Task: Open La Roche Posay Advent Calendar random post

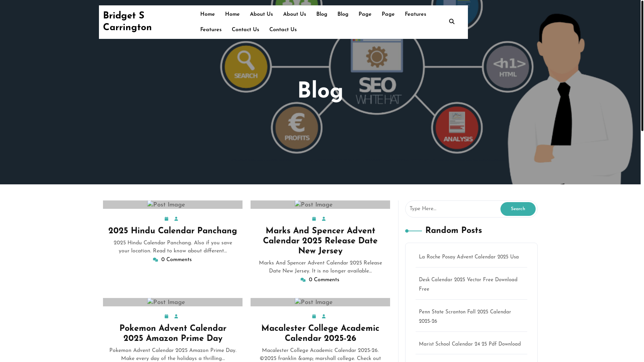Action: click(469, 257)
